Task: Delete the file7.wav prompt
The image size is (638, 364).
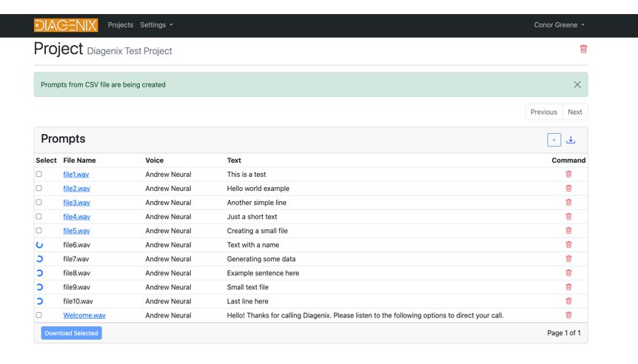Action: [568, 259]
